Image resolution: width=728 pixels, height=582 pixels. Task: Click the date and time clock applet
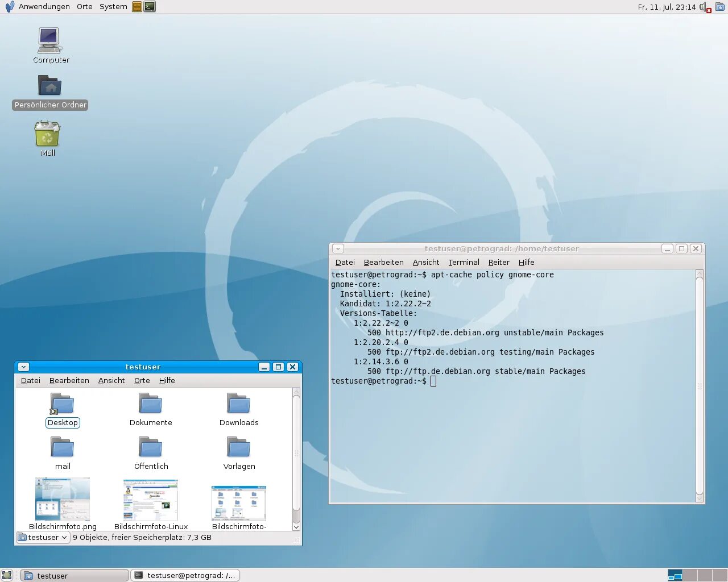point(667,7)
